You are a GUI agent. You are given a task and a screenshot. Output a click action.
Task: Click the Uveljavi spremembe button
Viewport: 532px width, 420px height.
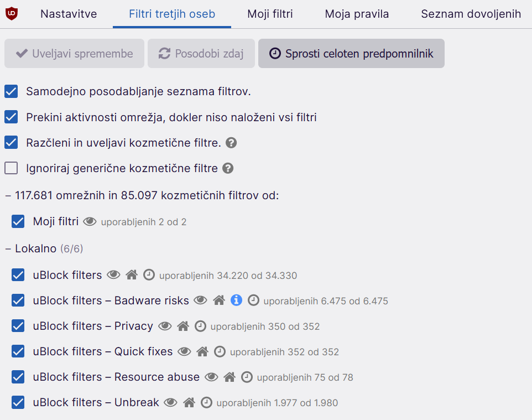point(74,53)
